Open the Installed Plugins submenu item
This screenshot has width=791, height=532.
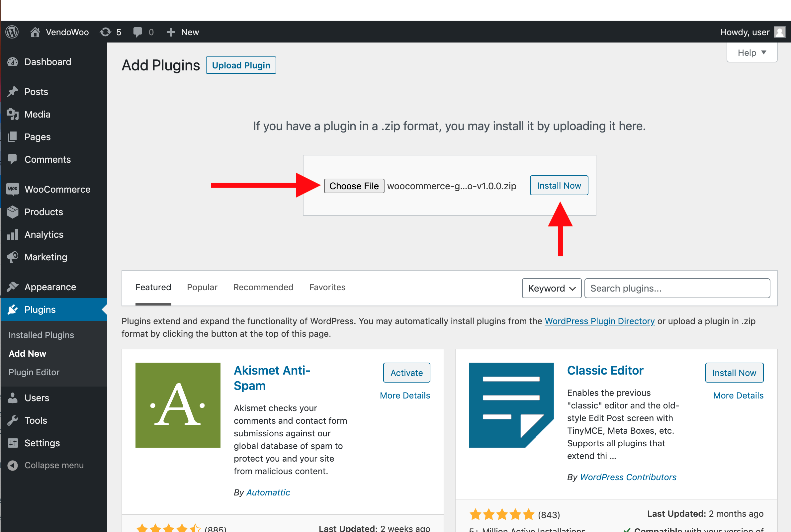point(41,335)
